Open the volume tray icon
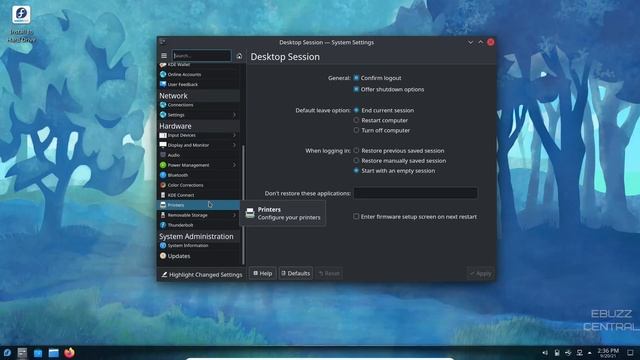The image size is (640, 360). point(545,353)
